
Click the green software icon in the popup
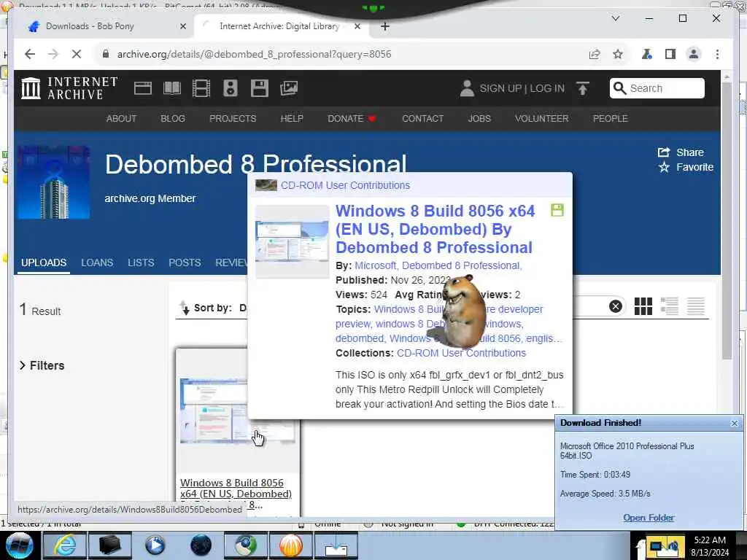[x=557, y=210]
